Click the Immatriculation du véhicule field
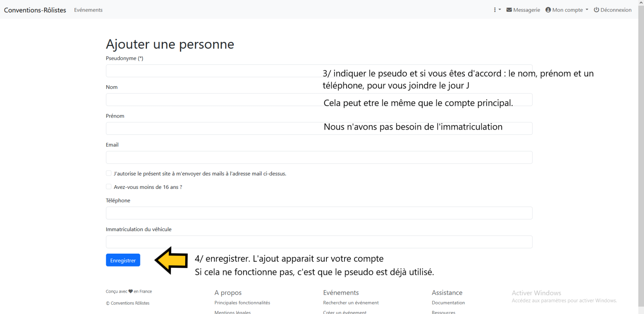 tap(319, 242)
